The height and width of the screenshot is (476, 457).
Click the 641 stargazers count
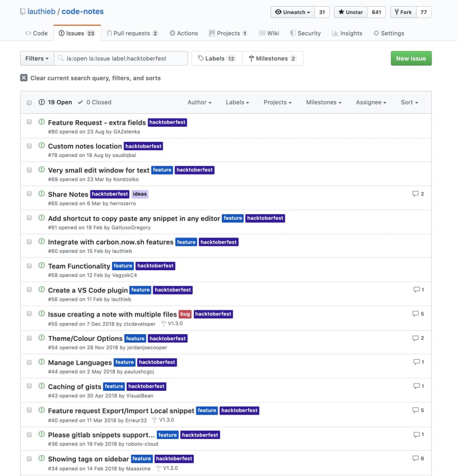(x=377, y=12)
